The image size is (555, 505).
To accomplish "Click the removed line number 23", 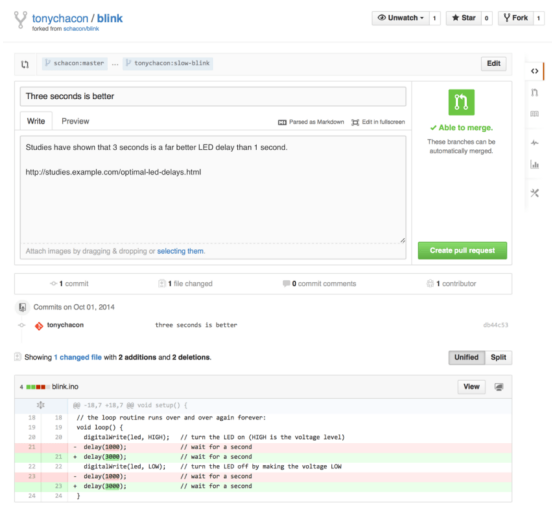I will pyautogui.click(x=32, y=477).
